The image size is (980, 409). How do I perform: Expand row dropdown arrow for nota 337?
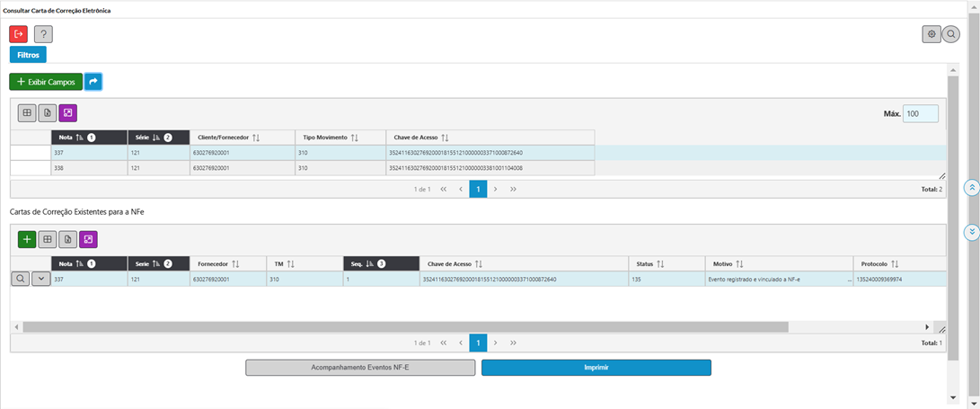(40, 279)
